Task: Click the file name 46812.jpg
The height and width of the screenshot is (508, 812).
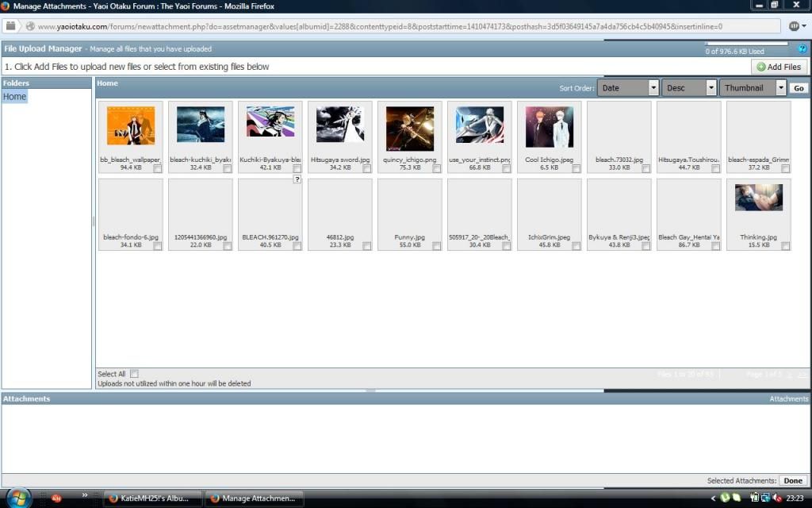Action: point(340,237)
